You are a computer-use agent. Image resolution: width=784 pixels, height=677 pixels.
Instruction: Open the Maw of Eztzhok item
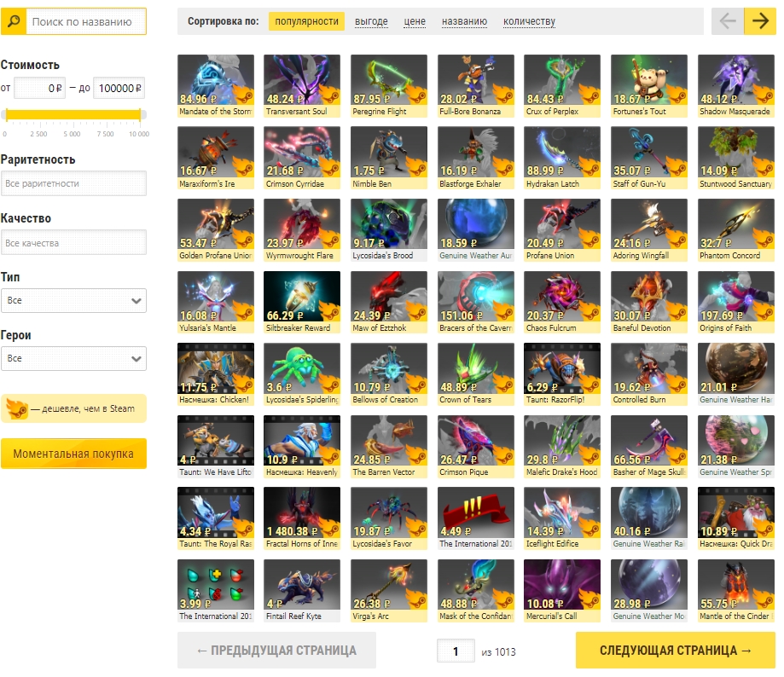pyautogui.click(x=389, y=303)
